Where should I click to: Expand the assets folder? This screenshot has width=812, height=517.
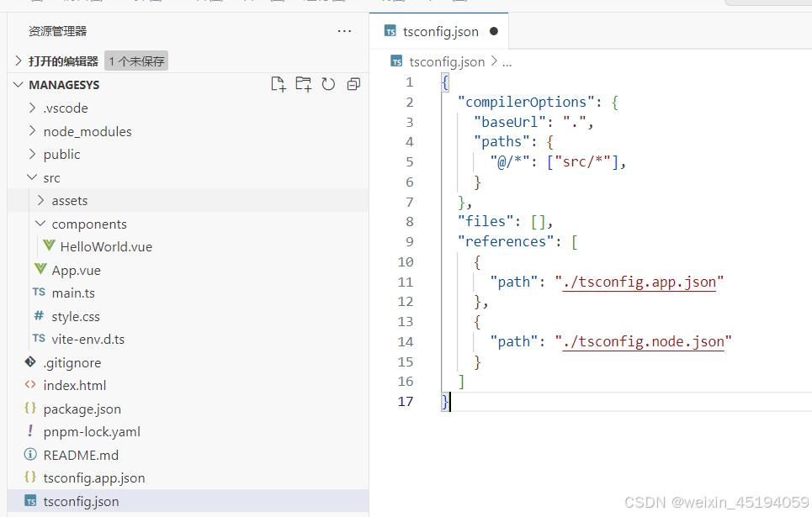click(41, 200)
